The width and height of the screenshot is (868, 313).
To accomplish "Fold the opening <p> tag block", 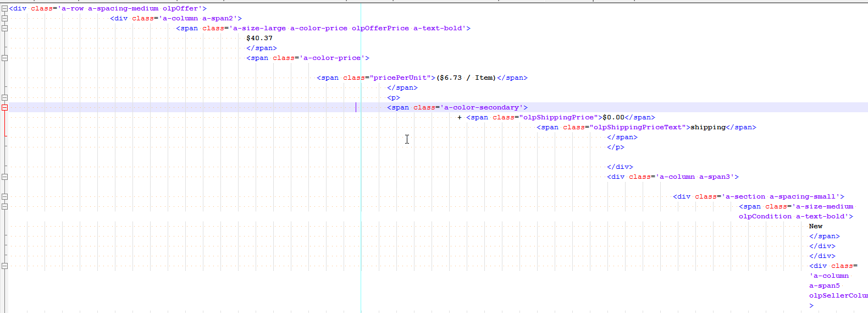I will 4,97.
